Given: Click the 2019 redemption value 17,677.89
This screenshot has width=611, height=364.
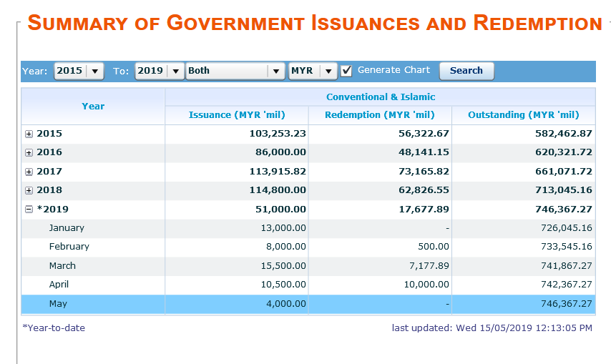Looking at the screenshot, I should click(x=424, y=209).
